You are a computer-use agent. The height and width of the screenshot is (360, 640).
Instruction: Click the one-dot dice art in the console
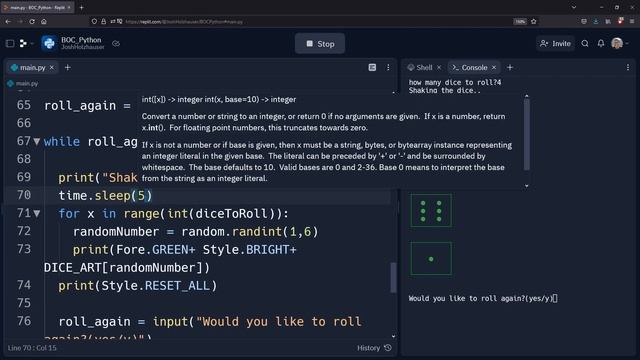(x=431, y=259)
